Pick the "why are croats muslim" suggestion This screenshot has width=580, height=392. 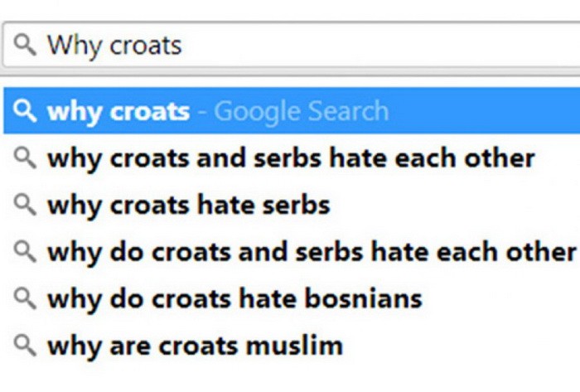click(195, 344)
